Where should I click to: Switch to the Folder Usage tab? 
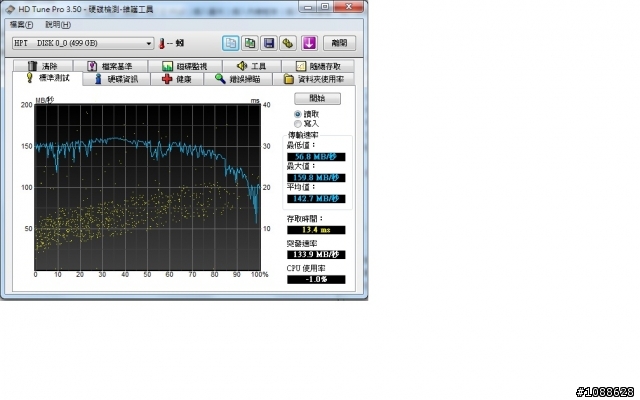point(313,79)
